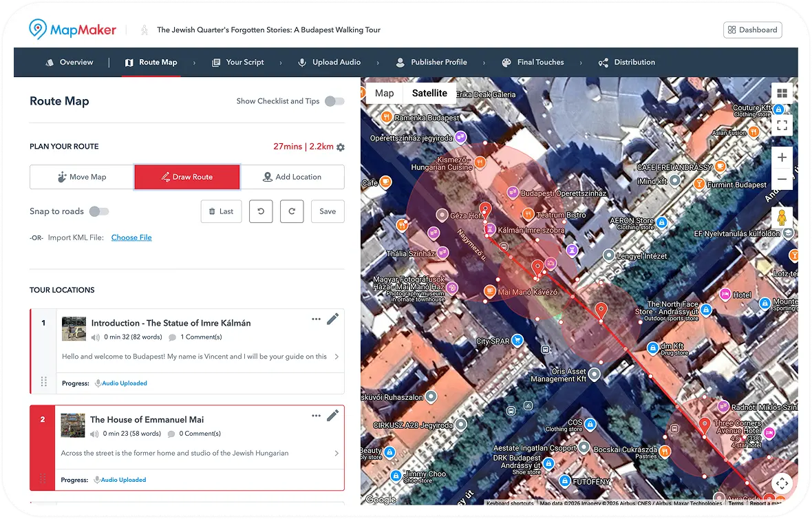Grab the drag handle of location 1
812x519 pixels.
(x=44, y=382)
